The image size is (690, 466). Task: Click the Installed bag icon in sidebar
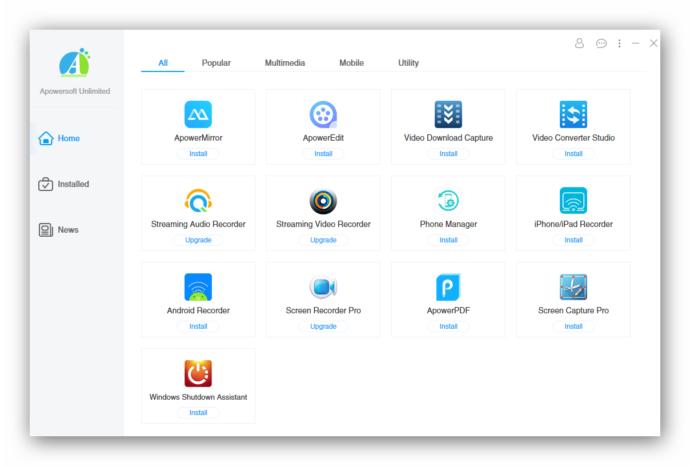pos(45,184)
